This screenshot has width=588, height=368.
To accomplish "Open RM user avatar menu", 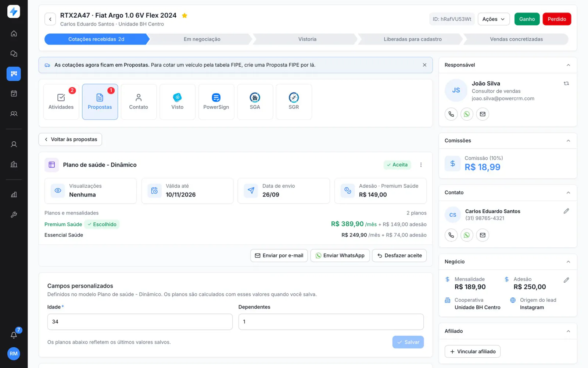I will click(x=14, y=354).
